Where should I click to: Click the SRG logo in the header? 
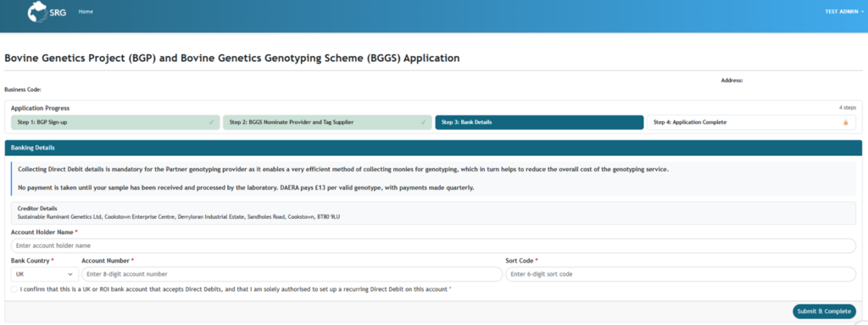point(47,12)
